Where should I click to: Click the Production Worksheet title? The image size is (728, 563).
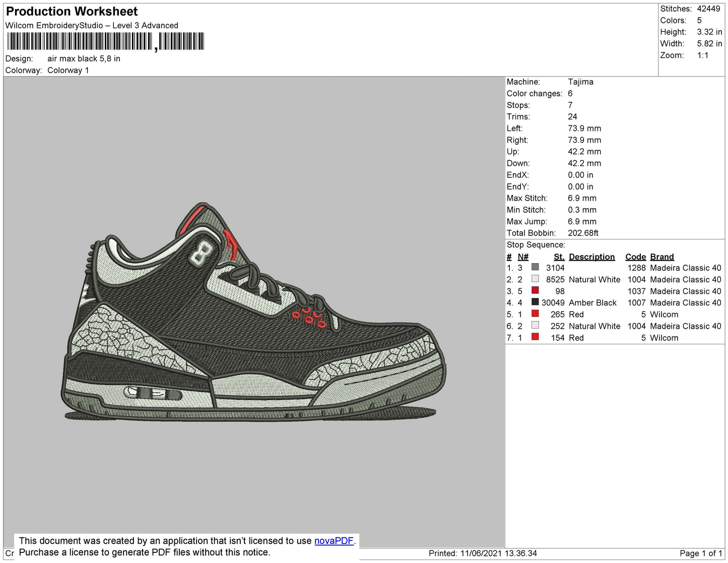point(72,11)
